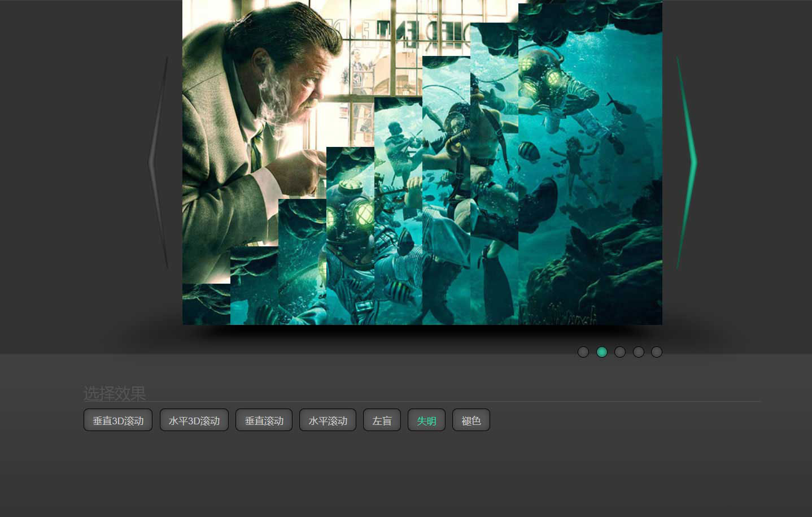Click the slideshow image in the carousel
The height and width of the screenshot is (517, 812).
click(x=422, y=163)
